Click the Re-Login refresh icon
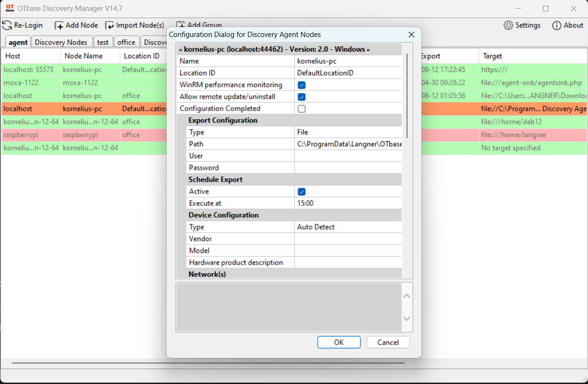588x384 pixels. click(x=7, y=25)
